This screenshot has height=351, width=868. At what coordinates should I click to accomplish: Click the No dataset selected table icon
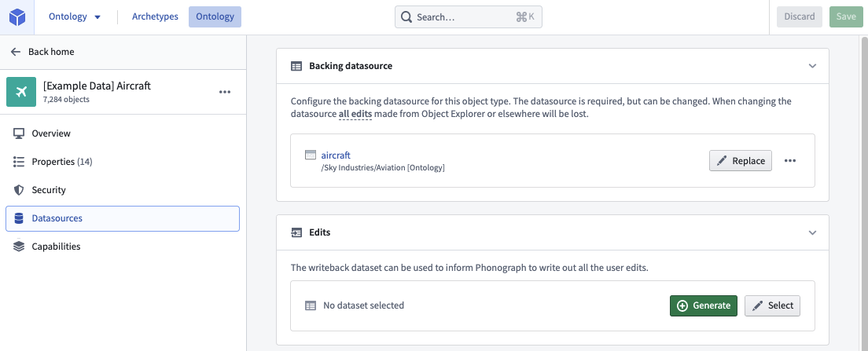pyautogui.click(x=311, y=305)
